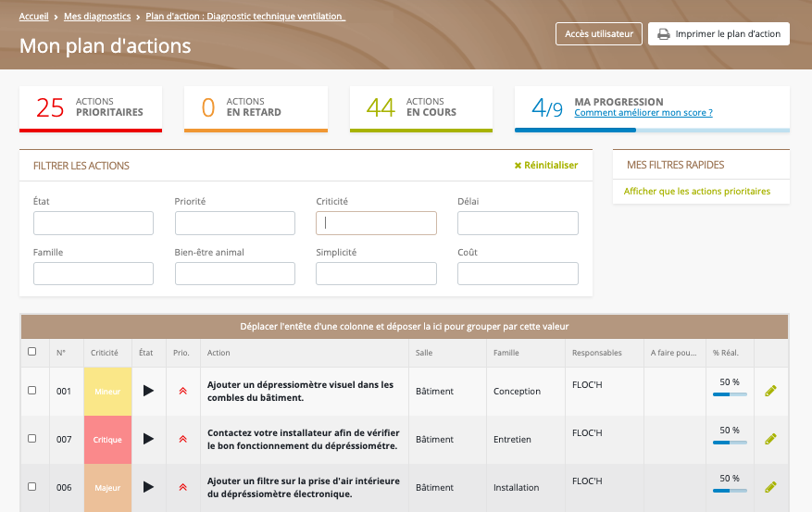Edit action 001 with the pencil icon
812x512 pixels.
pyautogui.click(x=770, y=391)
